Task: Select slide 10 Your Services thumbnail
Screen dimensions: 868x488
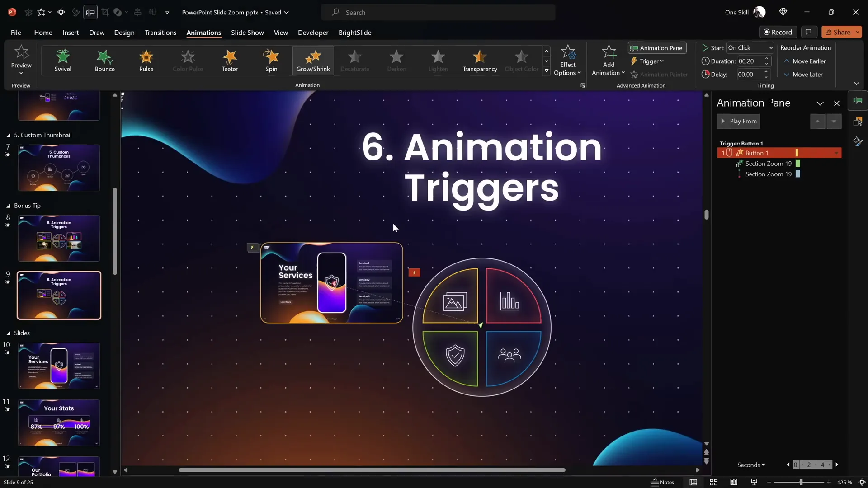Action: [x=59, y=366]
